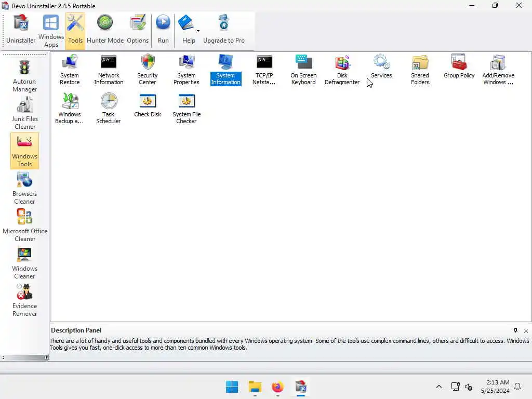Launch Windows Backup tool
Viewport: 532px width, 399px height.
click(x=70, y=109)
